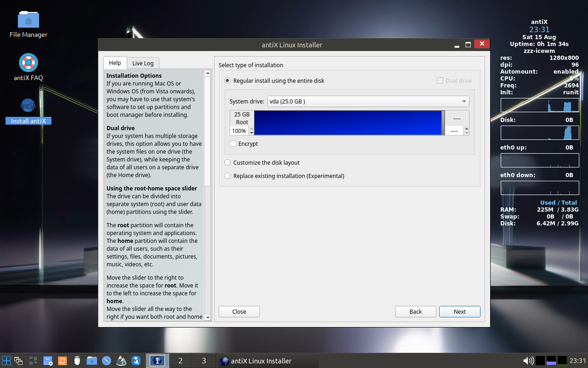
Task: Click the Help panel scroll up arrow
Action: (208, 73)
